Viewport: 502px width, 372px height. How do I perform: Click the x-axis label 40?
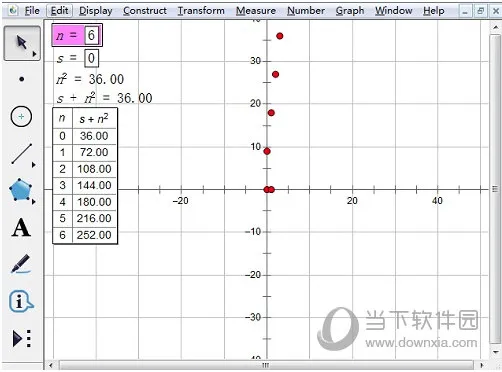tap(437, 201)
